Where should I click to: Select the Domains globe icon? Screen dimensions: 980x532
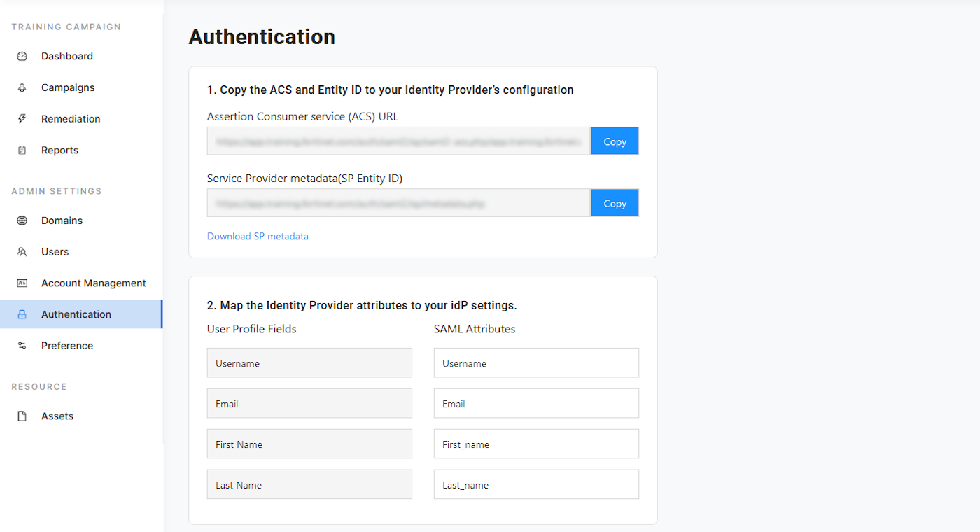(22, 220)
